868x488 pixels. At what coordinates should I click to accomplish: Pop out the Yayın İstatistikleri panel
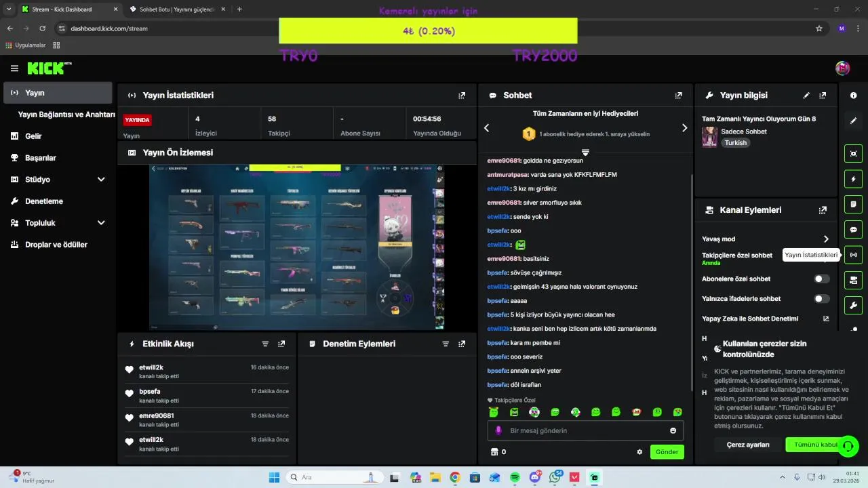462,96
